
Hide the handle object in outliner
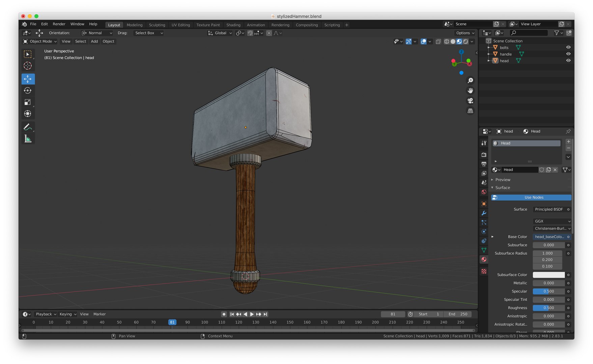(568, 54)
